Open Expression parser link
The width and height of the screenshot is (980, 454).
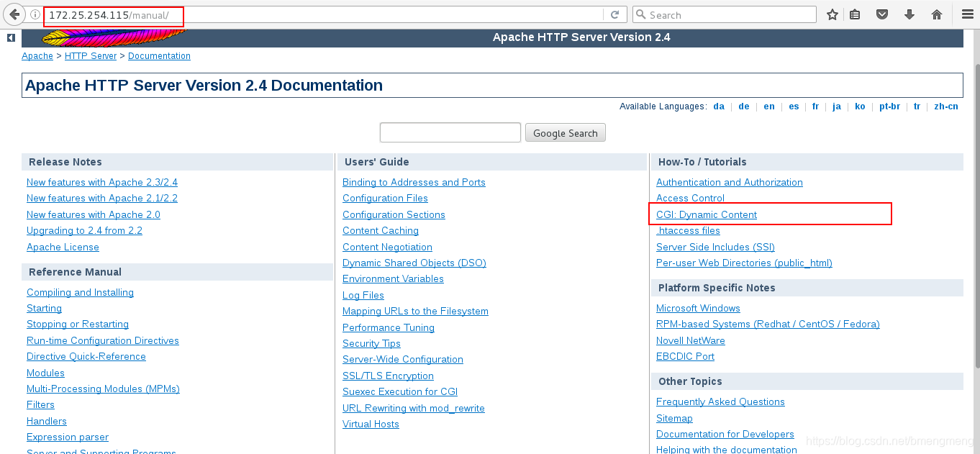[68, 437]
